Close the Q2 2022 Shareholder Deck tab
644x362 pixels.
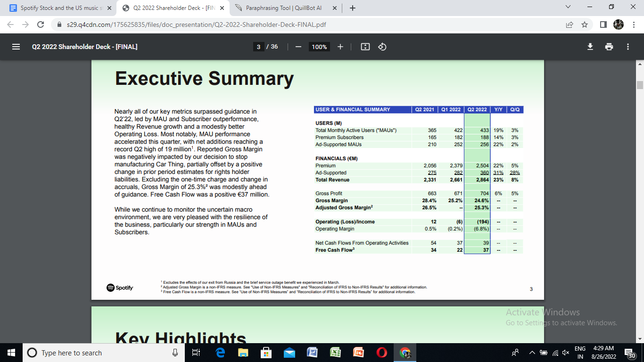click(222, 8)
